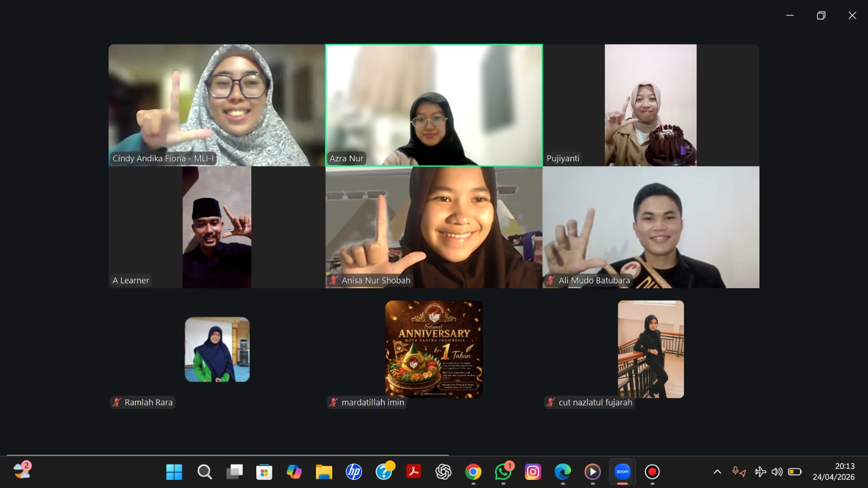
Task: Open File Explorer folder icon
Action: point(324,472)
